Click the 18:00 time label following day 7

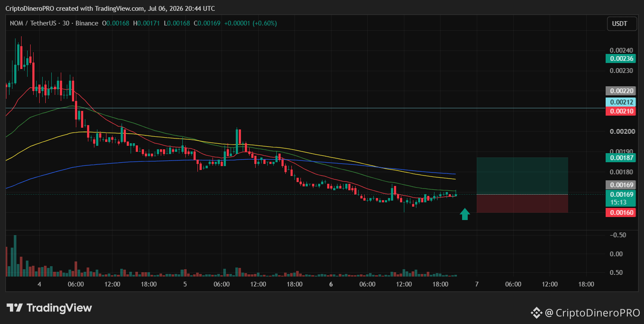(586, 284)
